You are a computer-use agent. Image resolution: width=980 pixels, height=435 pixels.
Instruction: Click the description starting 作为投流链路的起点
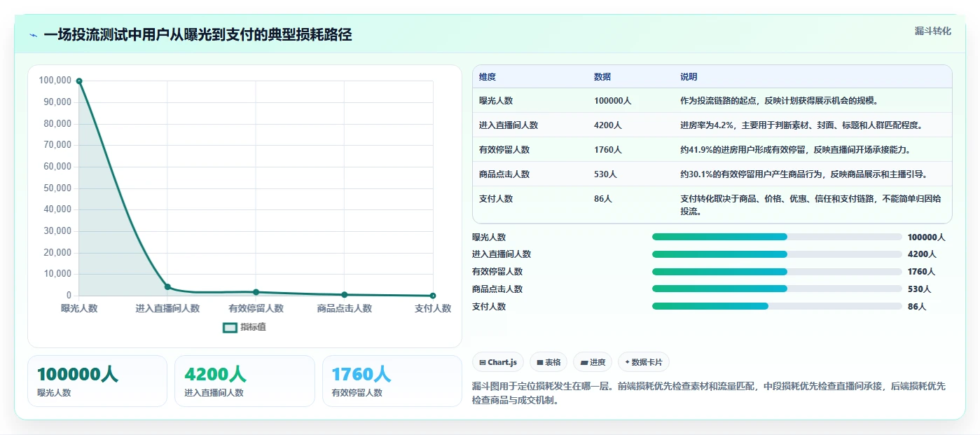pos(779,101)
